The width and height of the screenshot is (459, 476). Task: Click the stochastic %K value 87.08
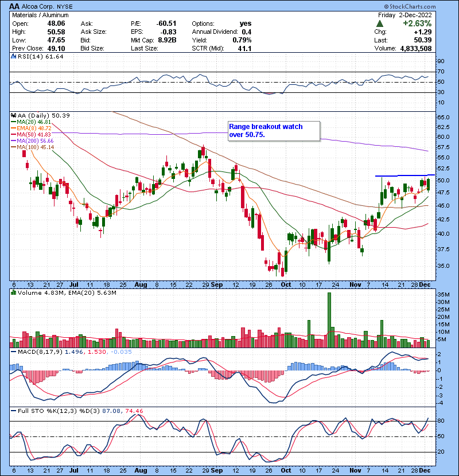coord(111,411)
